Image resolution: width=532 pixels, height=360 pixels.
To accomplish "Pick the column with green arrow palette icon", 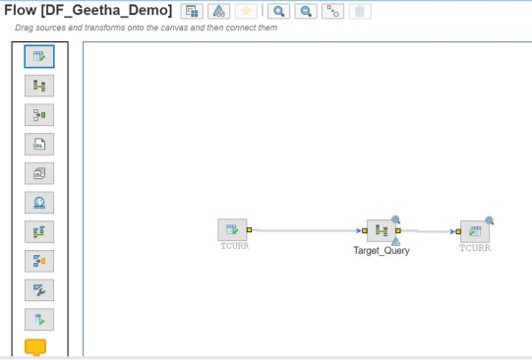I will [x=39, y=319].
